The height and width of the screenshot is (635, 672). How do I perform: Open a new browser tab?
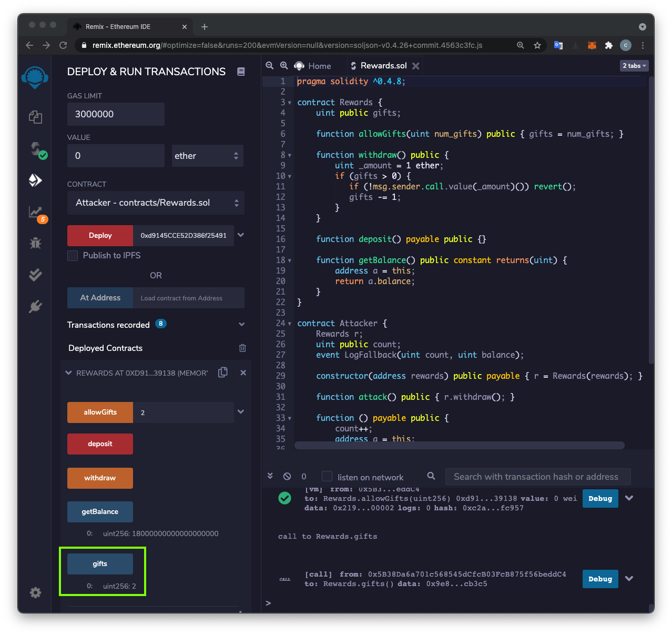(205, 27)
